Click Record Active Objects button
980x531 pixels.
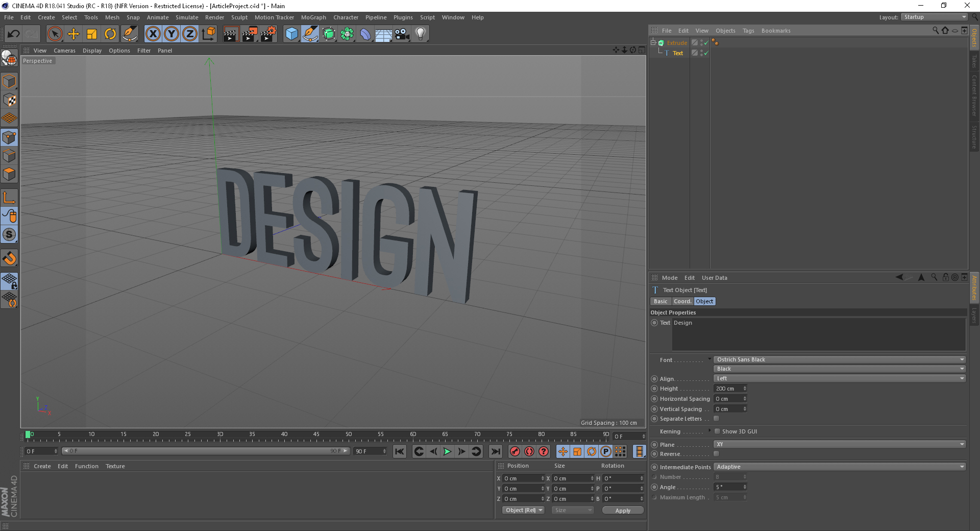pyautogui.click(x=514, y=451)
